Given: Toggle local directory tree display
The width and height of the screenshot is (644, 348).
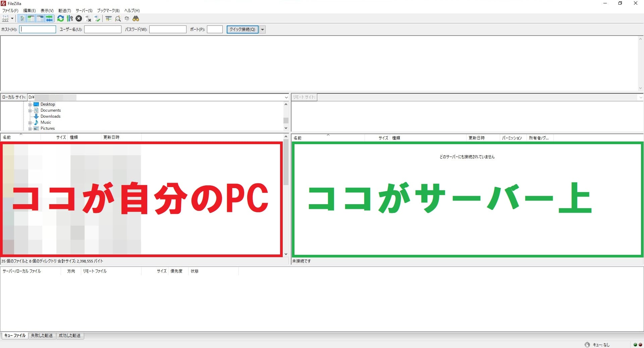Looking at the screenshot, I should coord(31,19).
